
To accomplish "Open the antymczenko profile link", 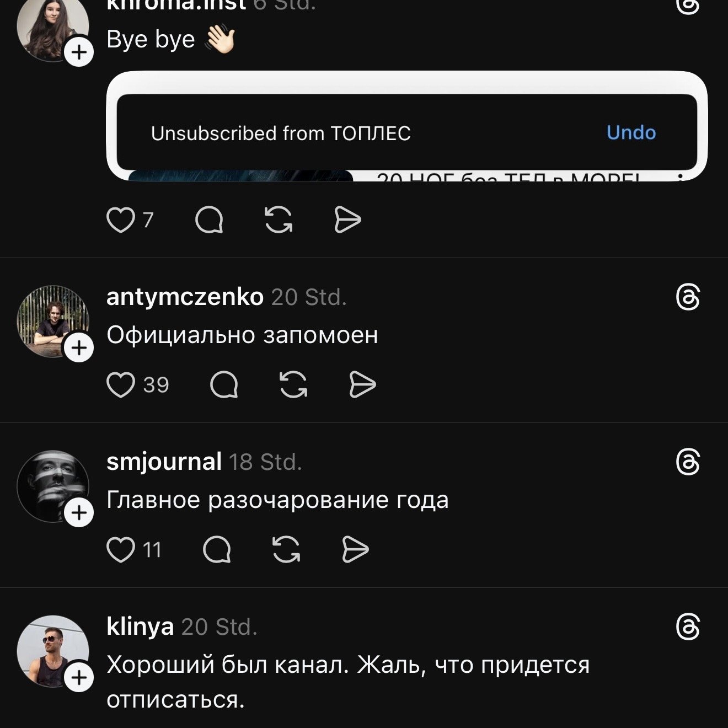I will [185, 297].
